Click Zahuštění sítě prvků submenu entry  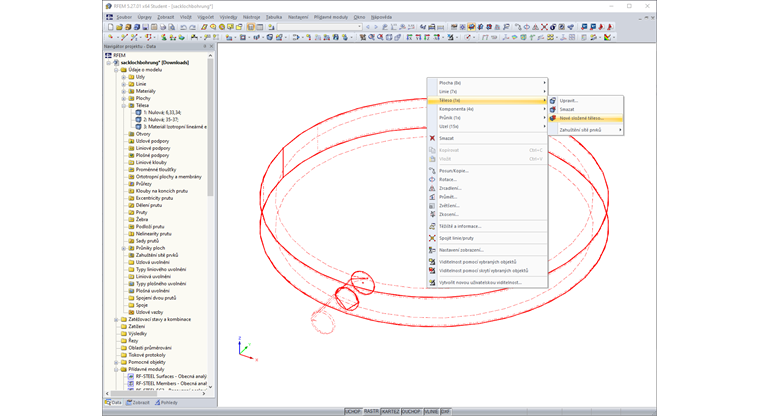586,130
